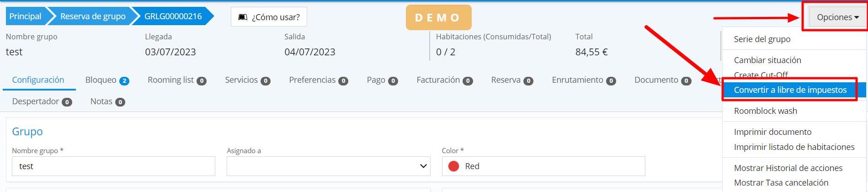Navigate to Reserva de grupo breadcrumb
The width and height of the screenshot is (868, 192).
tap(92, 16)
